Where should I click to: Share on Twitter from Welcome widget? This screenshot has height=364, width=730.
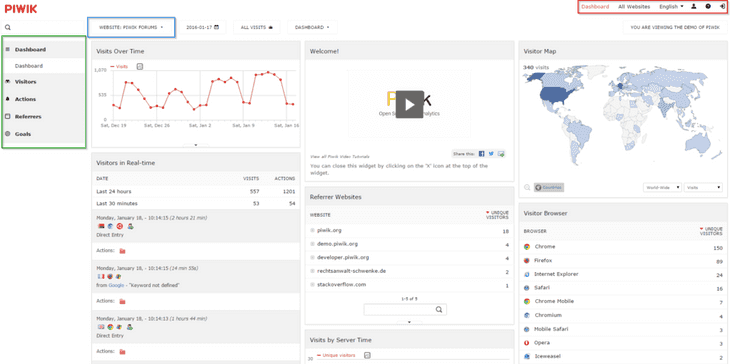point(491,154)
